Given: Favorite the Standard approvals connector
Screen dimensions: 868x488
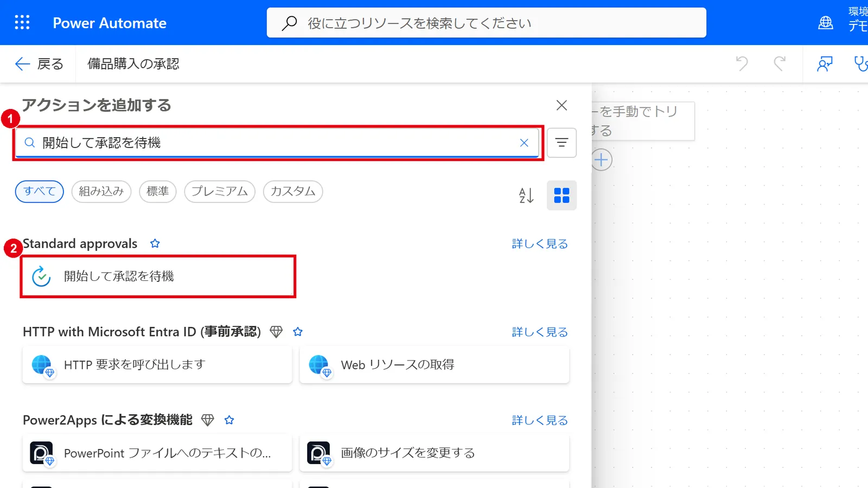Looking at the screenshot, I should click(155, 243).
